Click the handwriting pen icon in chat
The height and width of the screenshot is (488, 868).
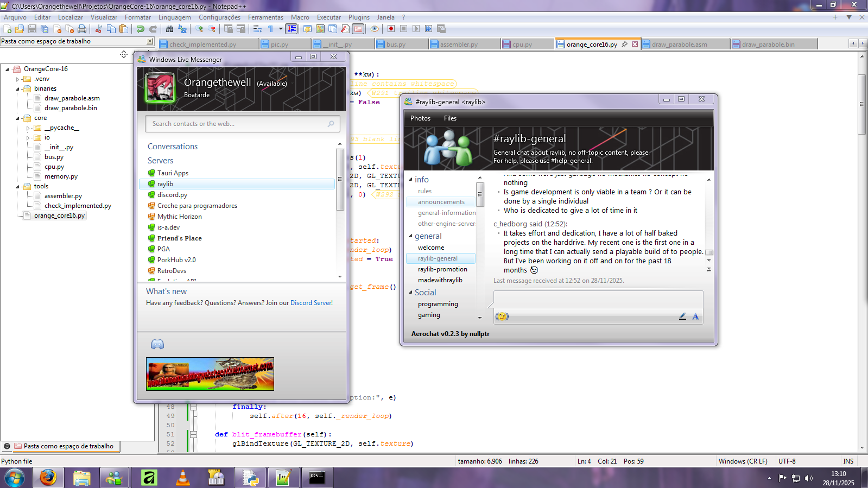point(682,316)
